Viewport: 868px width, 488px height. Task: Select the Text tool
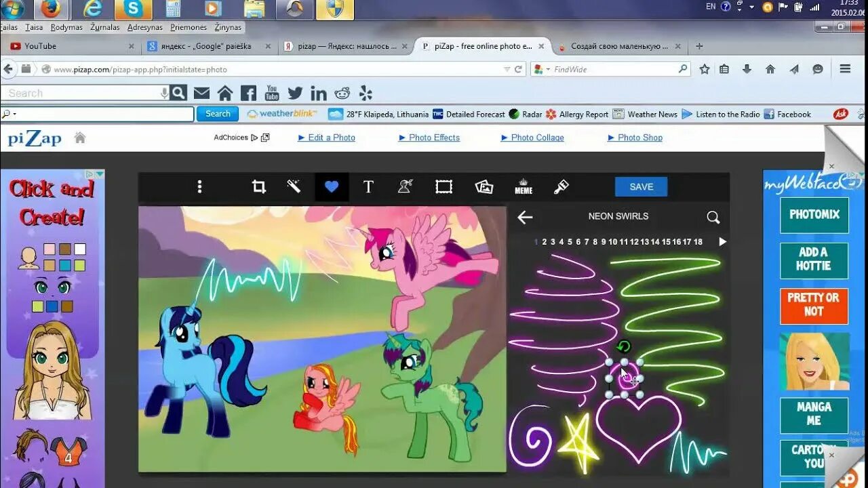coord(368,187)
